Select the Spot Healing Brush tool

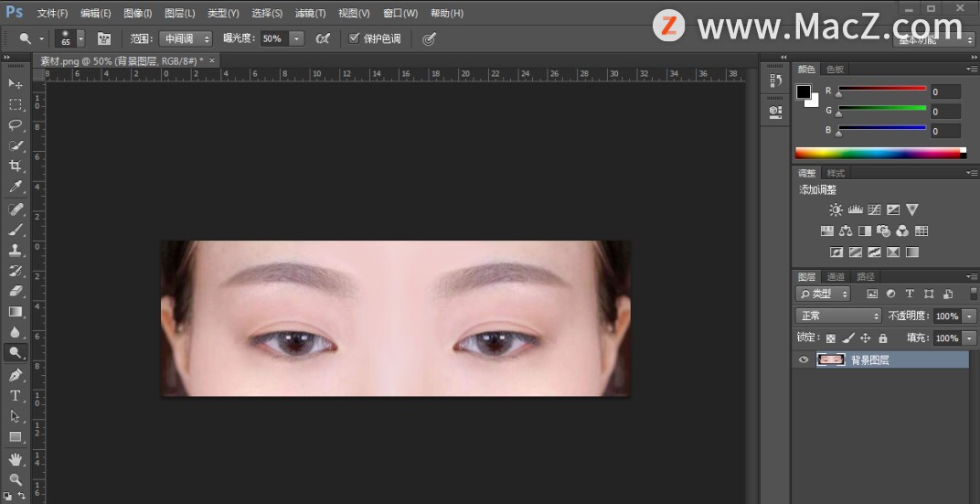point(16,209)
